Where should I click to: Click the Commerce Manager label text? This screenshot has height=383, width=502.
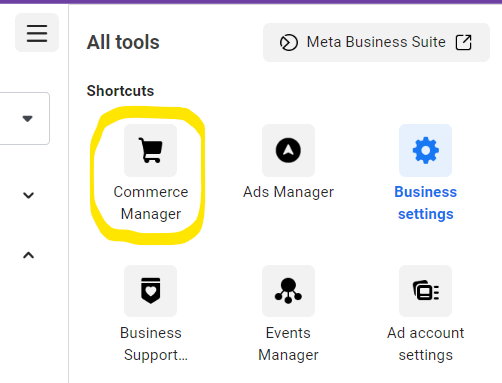[x=151, y=203]
